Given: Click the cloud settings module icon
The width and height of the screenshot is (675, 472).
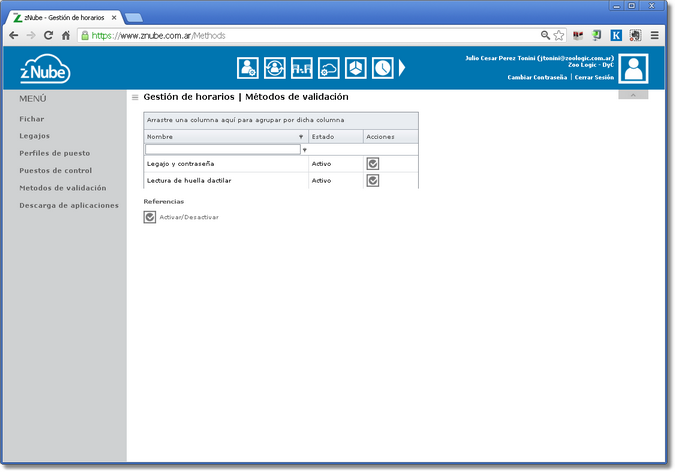Looking at the screenshot, I should point(329,68).
